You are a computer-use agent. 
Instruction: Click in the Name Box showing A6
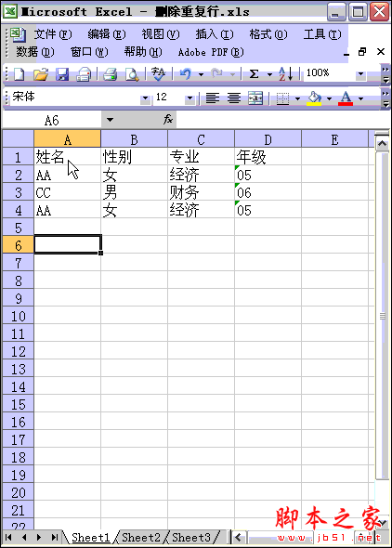pos(52,120)
